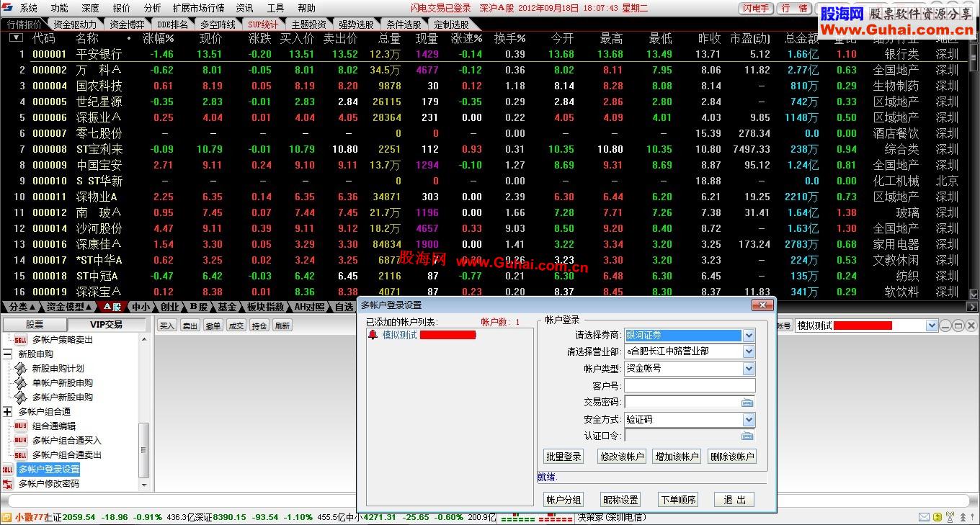Click the icon beside 单帐户新股申购

coord(21,383)
